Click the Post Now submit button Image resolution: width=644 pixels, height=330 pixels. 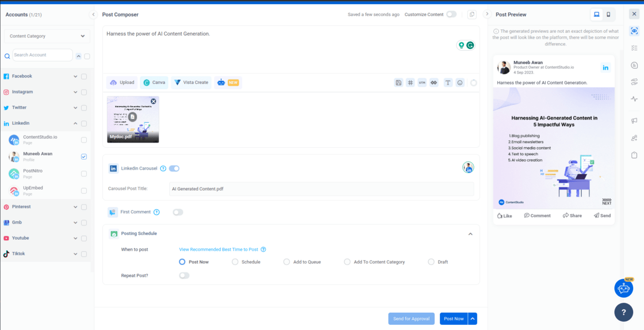point(454,319)
